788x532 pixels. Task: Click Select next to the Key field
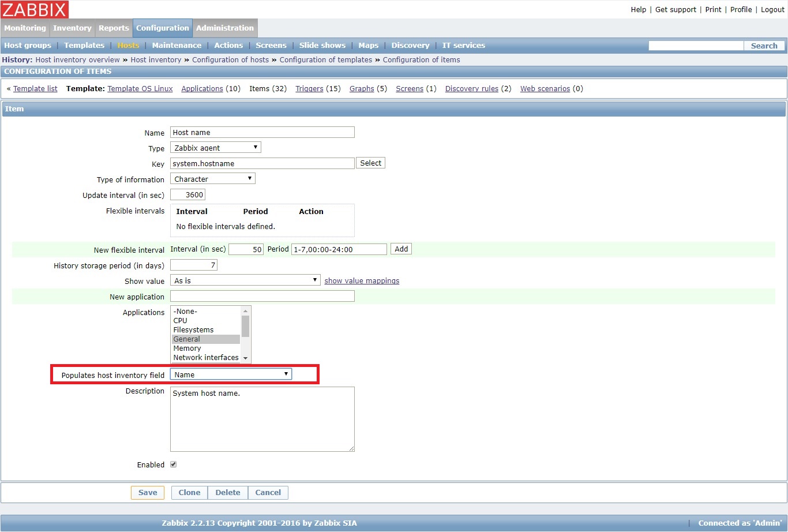[370, 163]
